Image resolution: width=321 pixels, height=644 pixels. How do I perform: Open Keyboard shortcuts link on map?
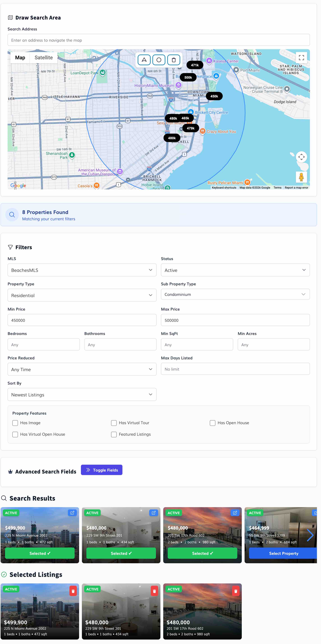(x=224, y=187)
